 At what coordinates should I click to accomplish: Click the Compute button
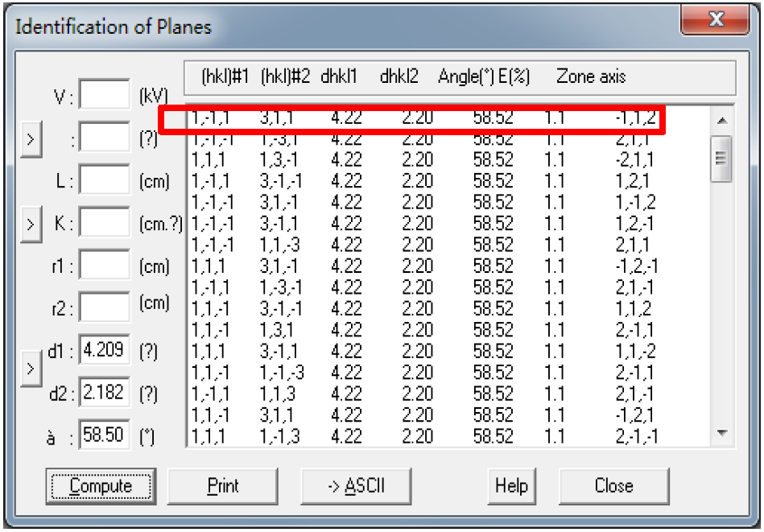101,485
